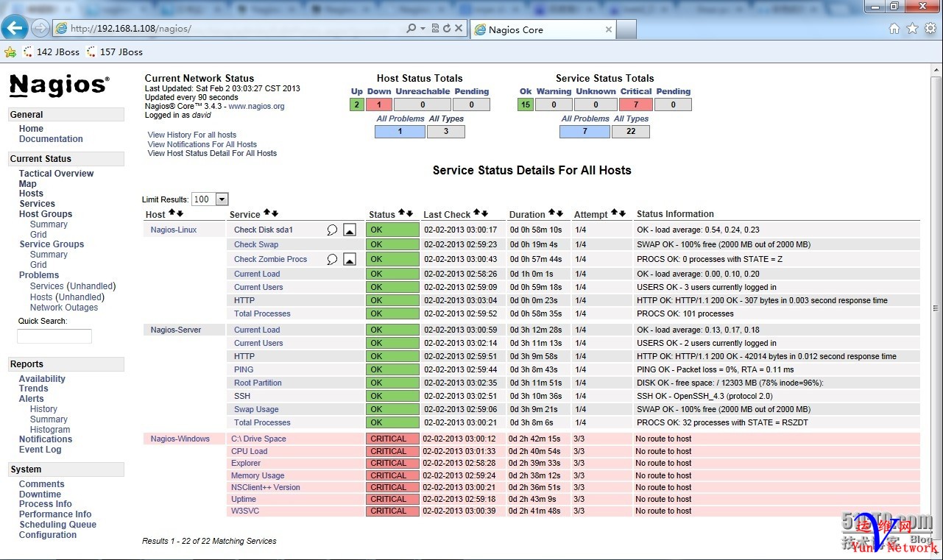Sort Duration column ascending arrow
Viewport: 943px width, 560px height.
tap(551, 213)
